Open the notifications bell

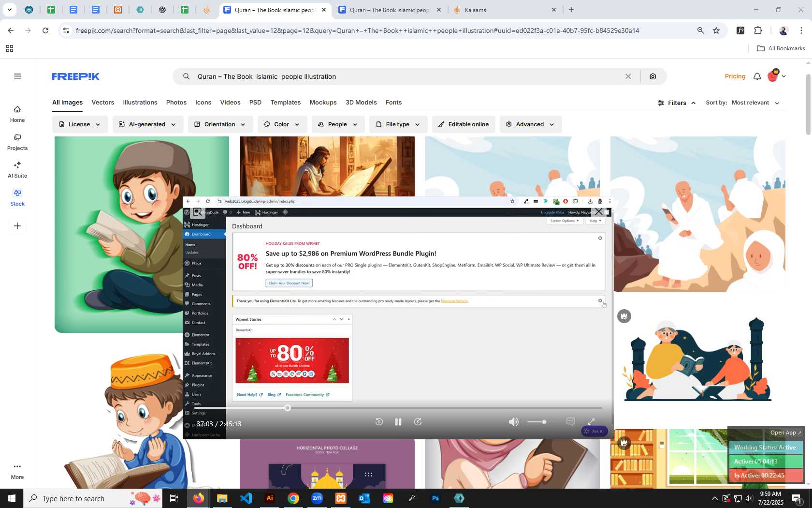click(x=757, y=76)
